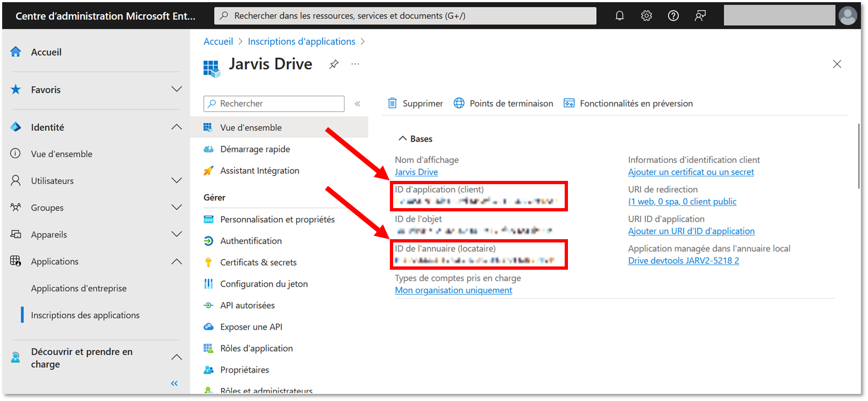Collapse Découvrir et prendre en charge chevron
868x401 pixels.
(176, 357)
